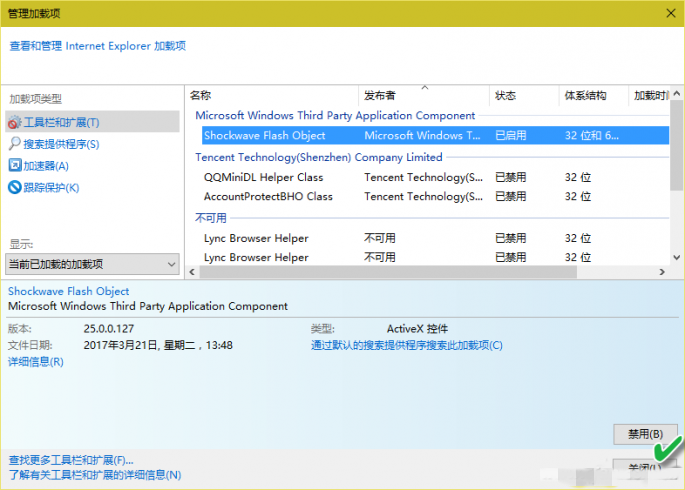Sort by 体系结构 column header

(x=593, y=95)
